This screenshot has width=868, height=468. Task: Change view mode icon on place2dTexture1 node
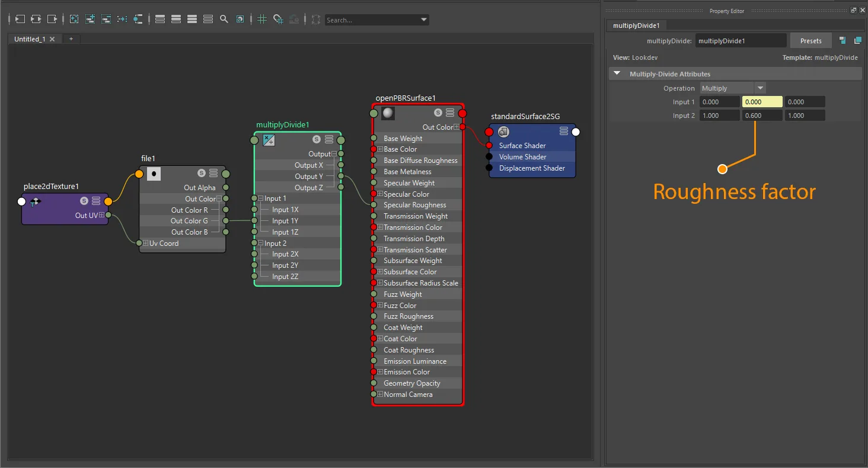pos(96,201)
